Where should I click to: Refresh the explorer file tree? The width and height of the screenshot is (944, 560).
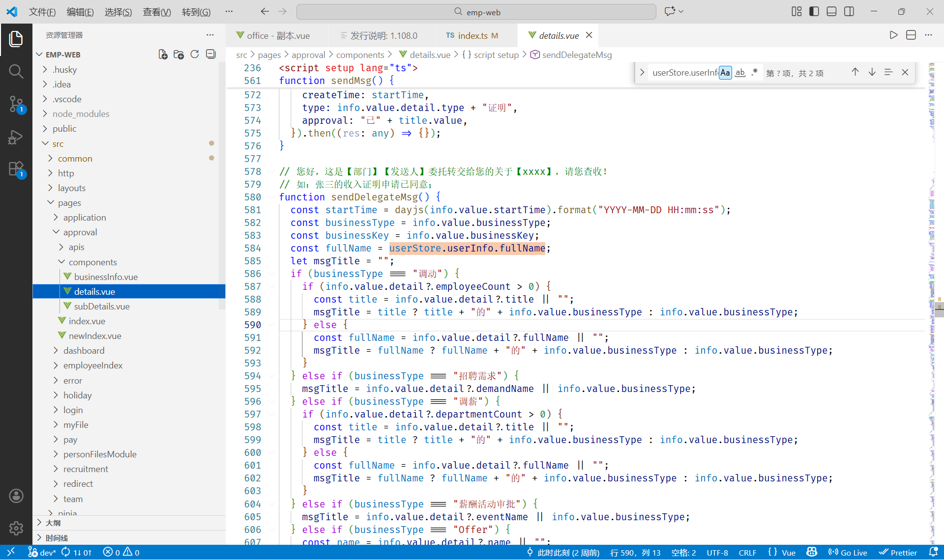tap(195, 55)
